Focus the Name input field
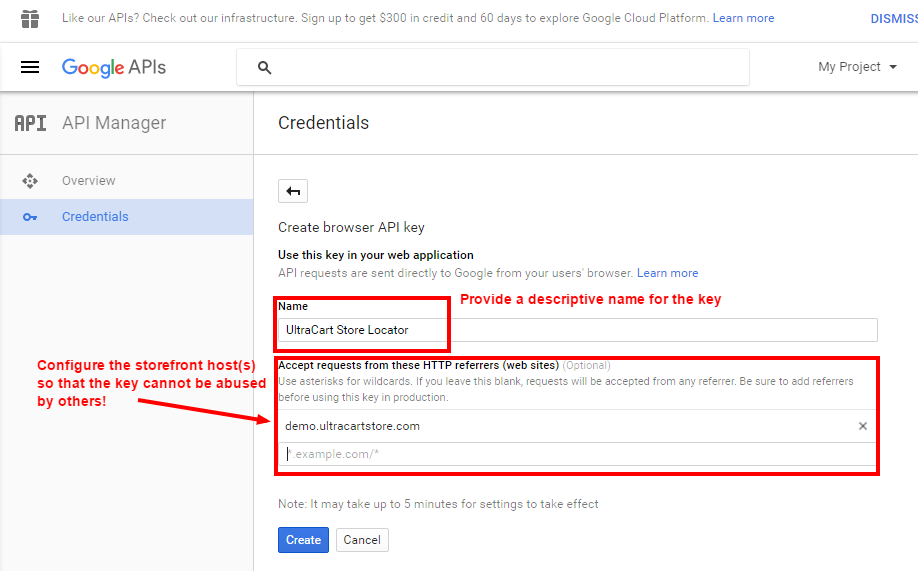 click(578, 330)
